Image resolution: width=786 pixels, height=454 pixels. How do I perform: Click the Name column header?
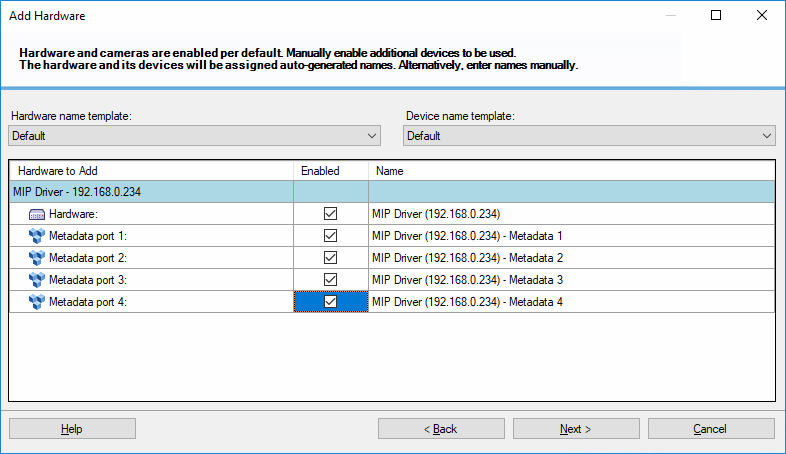pos(571,171)
